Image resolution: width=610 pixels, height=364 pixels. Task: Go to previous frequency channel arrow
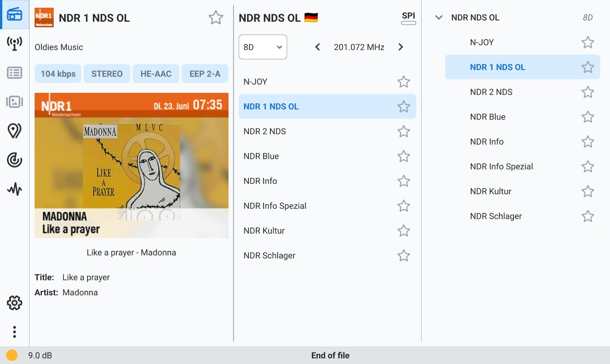point(318,47)
